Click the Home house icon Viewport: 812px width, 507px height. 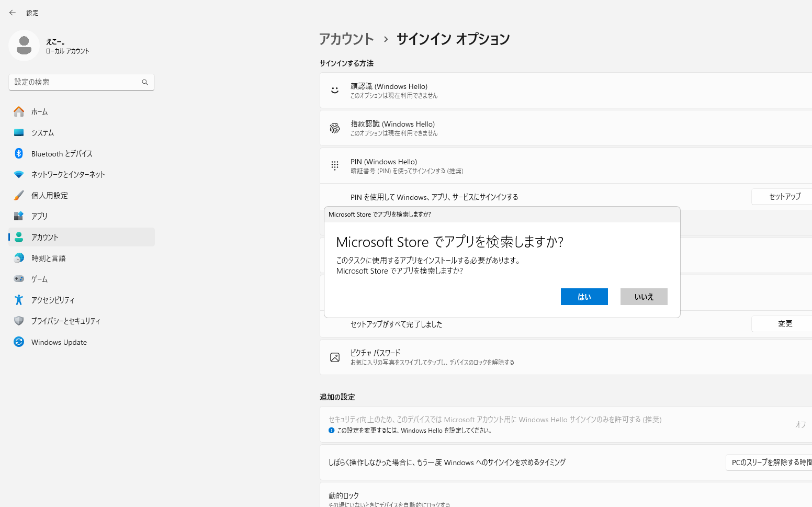[19, 111]
